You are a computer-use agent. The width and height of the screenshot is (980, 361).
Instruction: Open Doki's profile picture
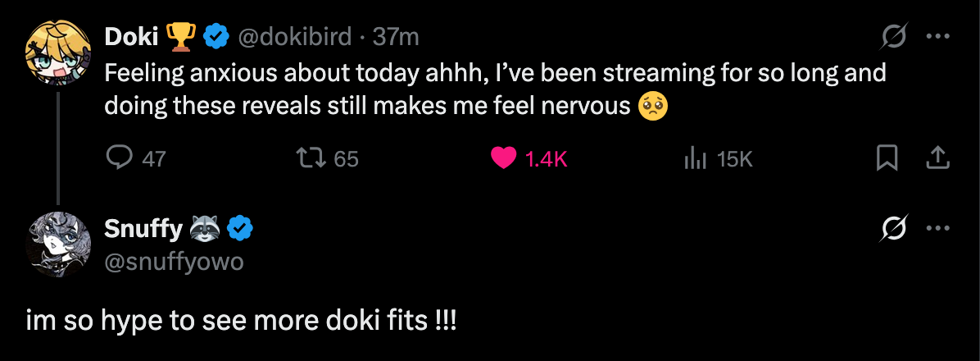(58, 53)
